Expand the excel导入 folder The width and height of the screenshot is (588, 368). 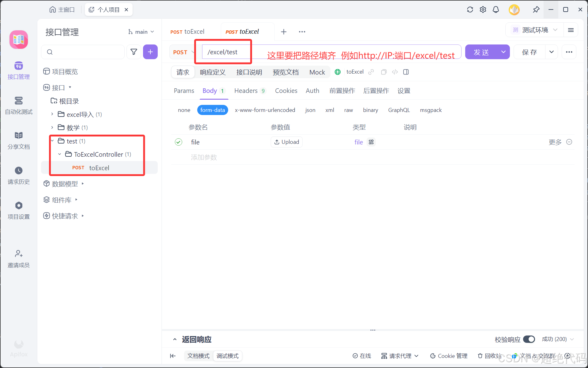pos(52,114)
